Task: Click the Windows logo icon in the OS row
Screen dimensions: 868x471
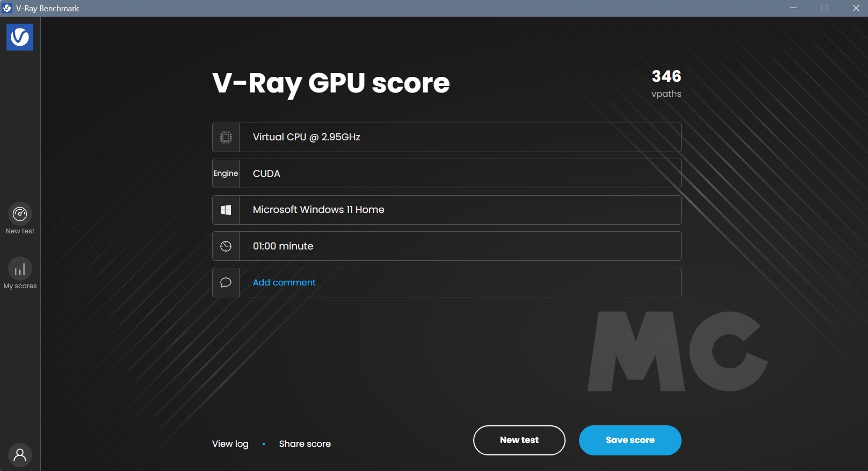Action: point(226,210)
